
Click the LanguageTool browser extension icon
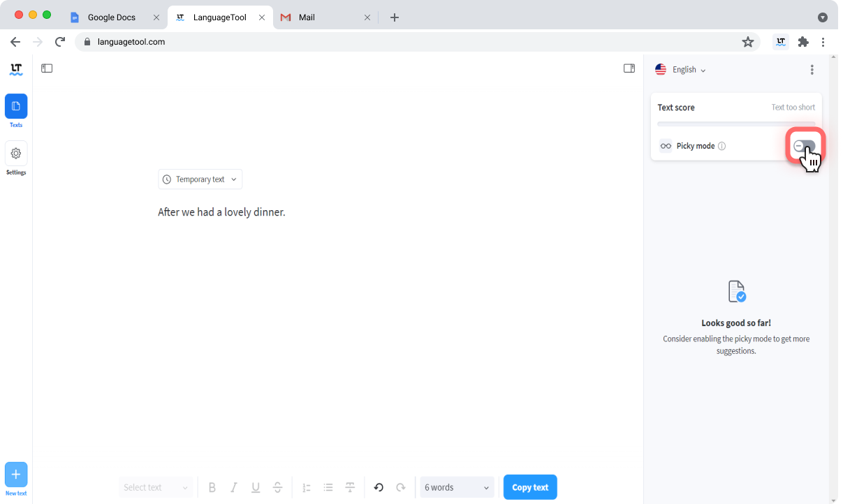click(x=781, y=42)
